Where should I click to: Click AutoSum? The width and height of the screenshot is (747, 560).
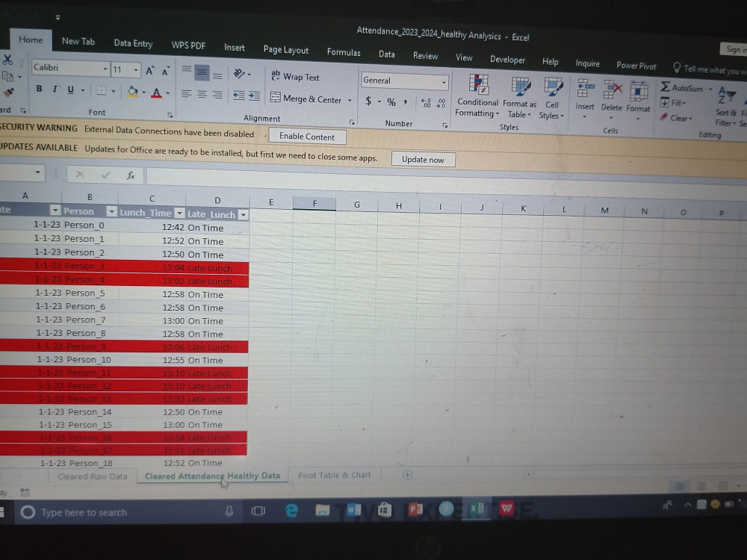tap(681, 87)
